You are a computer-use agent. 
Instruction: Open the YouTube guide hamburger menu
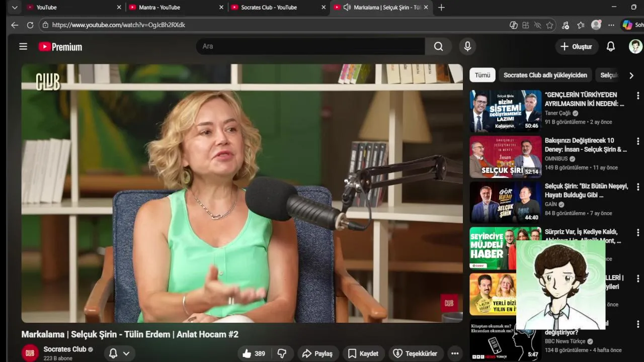click(23, 47)
